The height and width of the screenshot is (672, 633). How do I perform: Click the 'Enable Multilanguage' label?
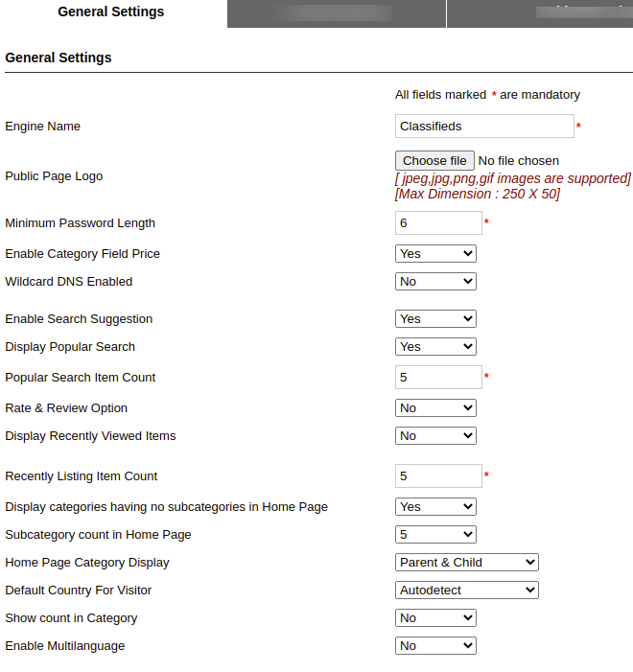[x=65, y=646]
